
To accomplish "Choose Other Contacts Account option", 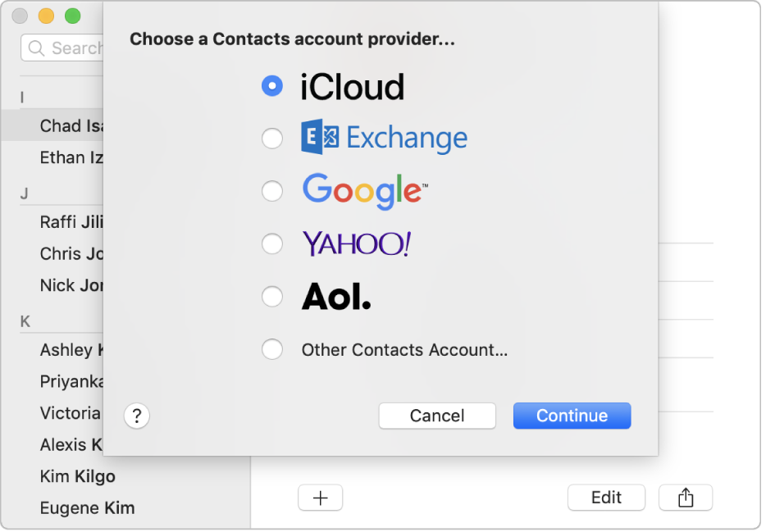I will pyautogui.click(x=272, y=349).
